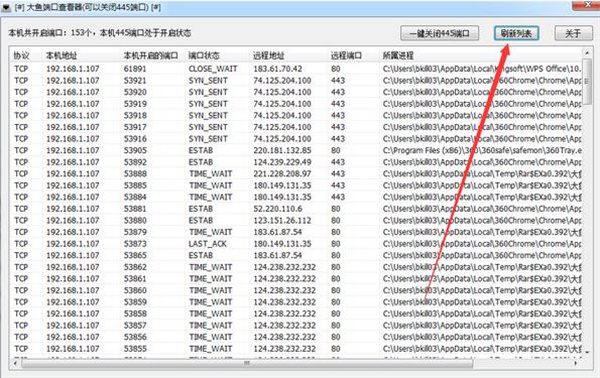Click the horizontal scrollbar thumb
The width and height of the screenshot is (600, 378).
coord(247,363)
